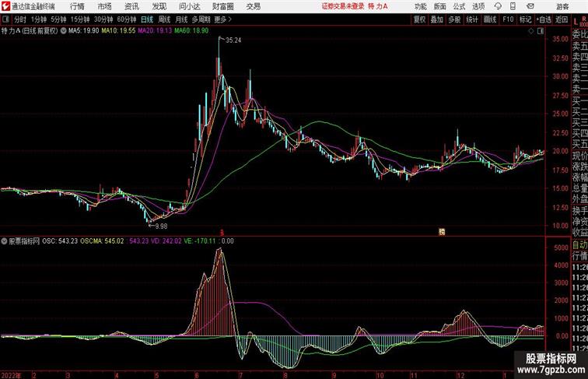Open the 行情 menu
The image size is (588, 379).
tap(77, 6)
